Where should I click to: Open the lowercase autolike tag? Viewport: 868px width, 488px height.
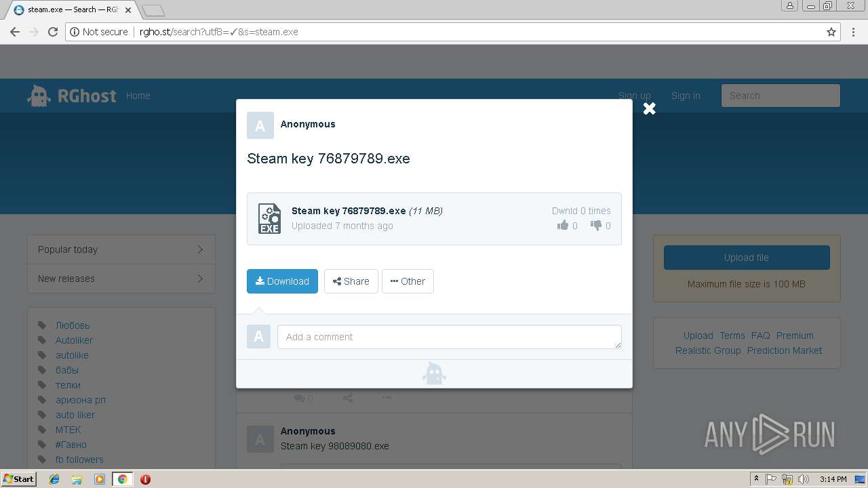click(72, 355)
